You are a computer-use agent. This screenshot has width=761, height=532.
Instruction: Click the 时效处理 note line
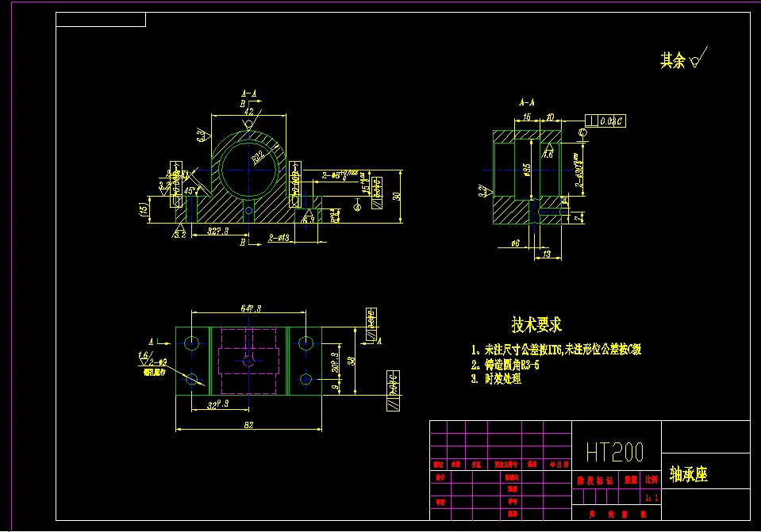point(496,379)
